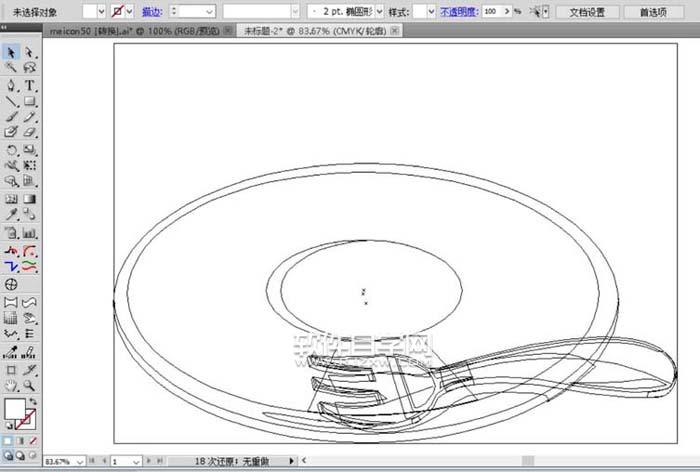700x472 pixels.
Task: Reset to default fill and stroke
Action: (x=8, y=426)
